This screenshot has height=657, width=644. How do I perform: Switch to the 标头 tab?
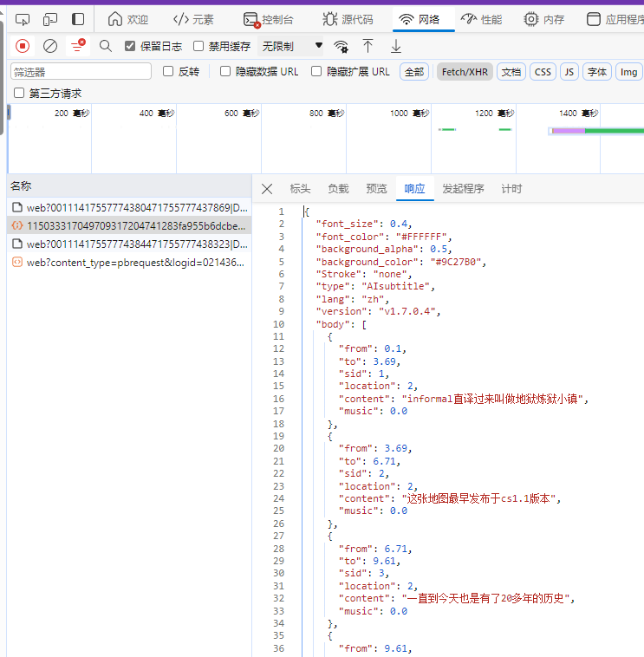point(300,189)
